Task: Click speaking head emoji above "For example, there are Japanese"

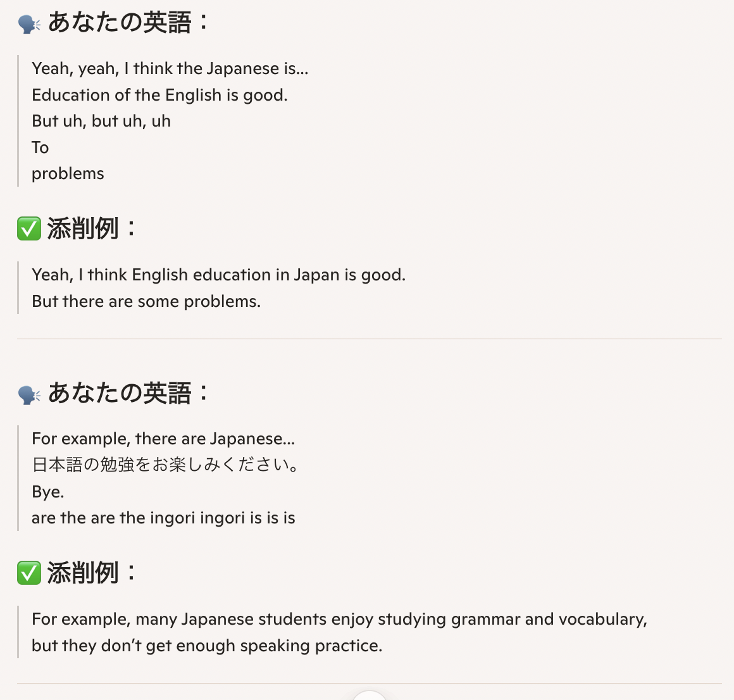Action: point(29,395)
